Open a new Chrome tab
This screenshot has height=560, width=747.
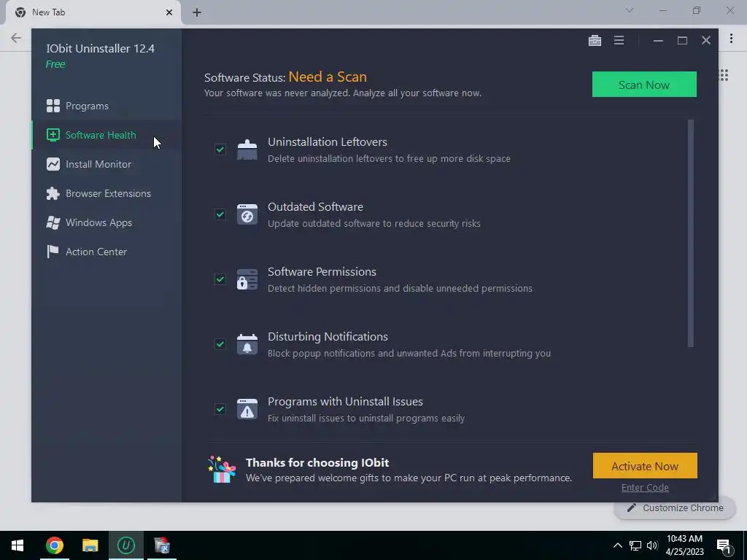point(197,12)
